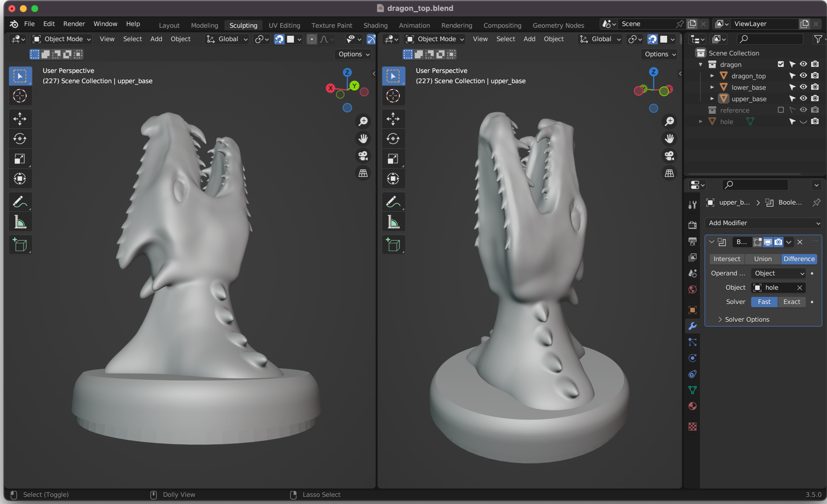The image size is (827, 504).
Task: Select the Add Cube tool in left viewport
Action: [x=20, y=245]
